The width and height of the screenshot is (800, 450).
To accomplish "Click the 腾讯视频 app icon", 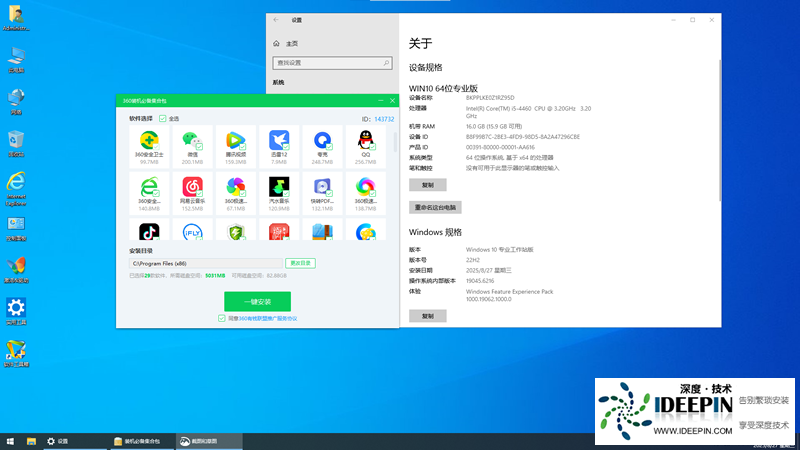I will click(235, 140).
